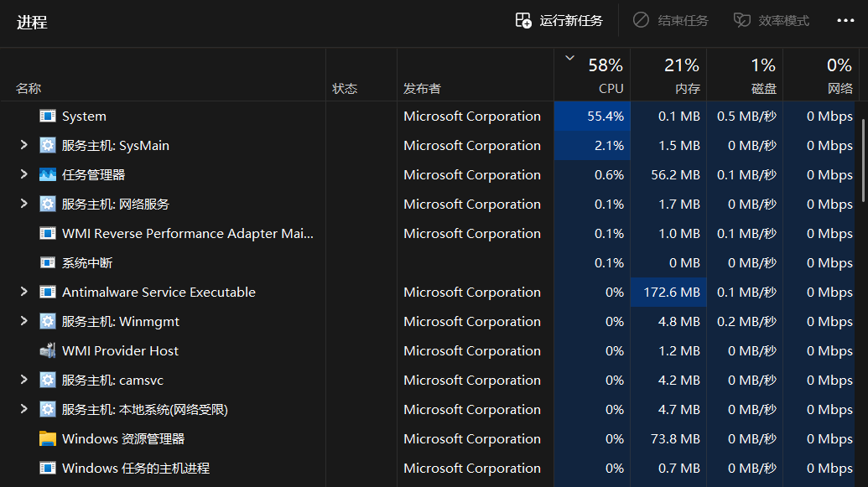868x487 pixels.
Task: Click the 0.5 MB/秒 disk value
Action: (x=746, y=117)
